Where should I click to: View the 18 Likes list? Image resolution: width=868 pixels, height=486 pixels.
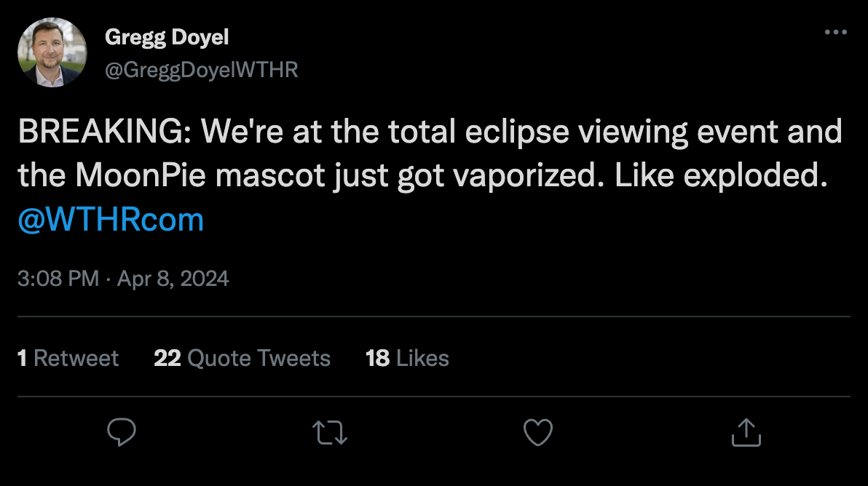[407, 358]
